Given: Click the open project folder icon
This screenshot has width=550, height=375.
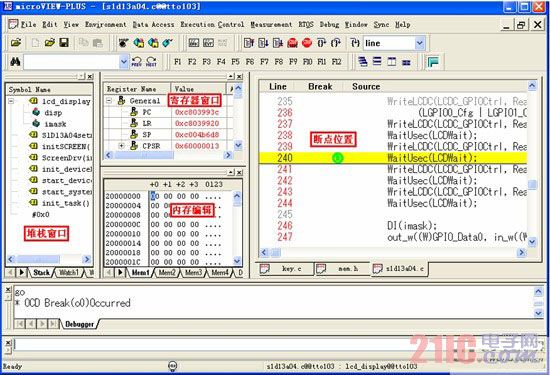Looking at the screenshot, I should [x=16, y=43].
